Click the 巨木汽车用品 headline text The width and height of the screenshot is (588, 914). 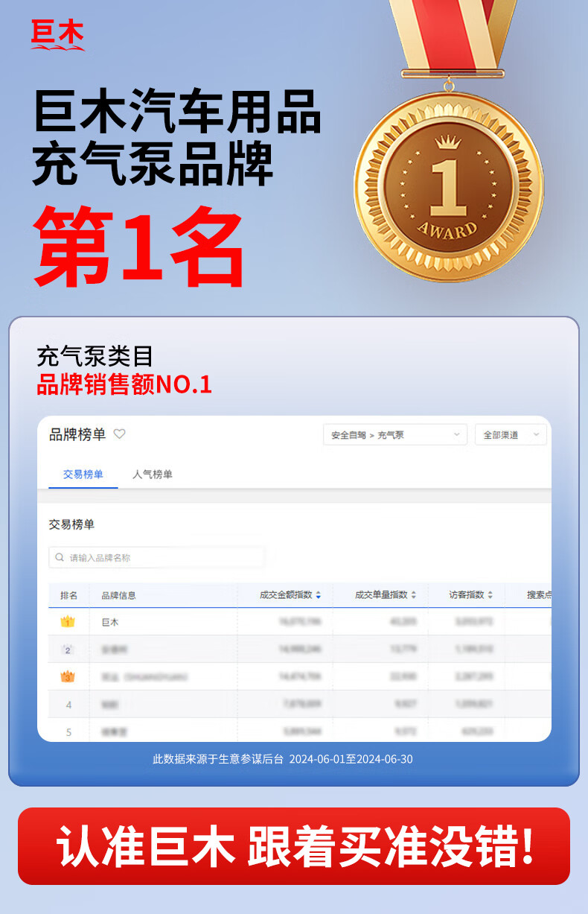(177, 111)
